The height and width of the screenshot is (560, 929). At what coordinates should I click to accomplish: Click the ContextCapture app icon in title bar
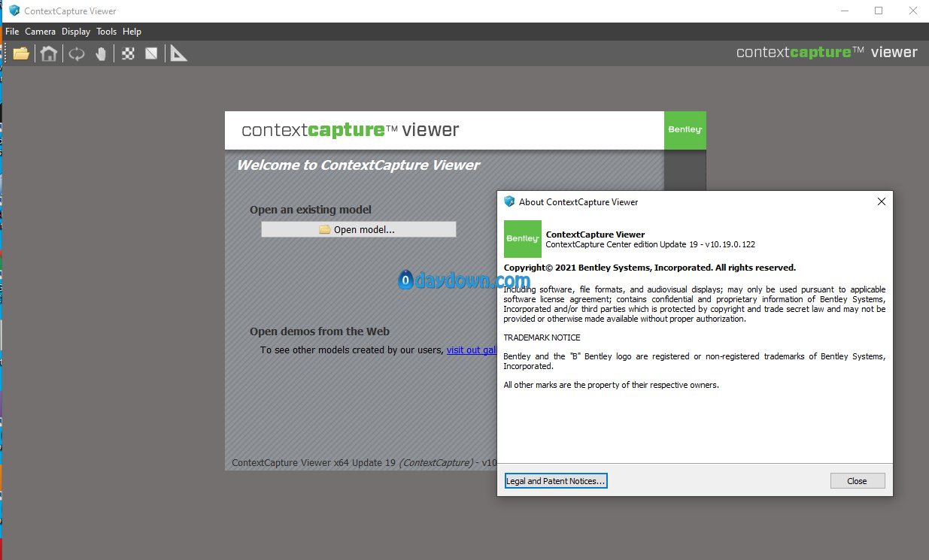tap(14, 11)
